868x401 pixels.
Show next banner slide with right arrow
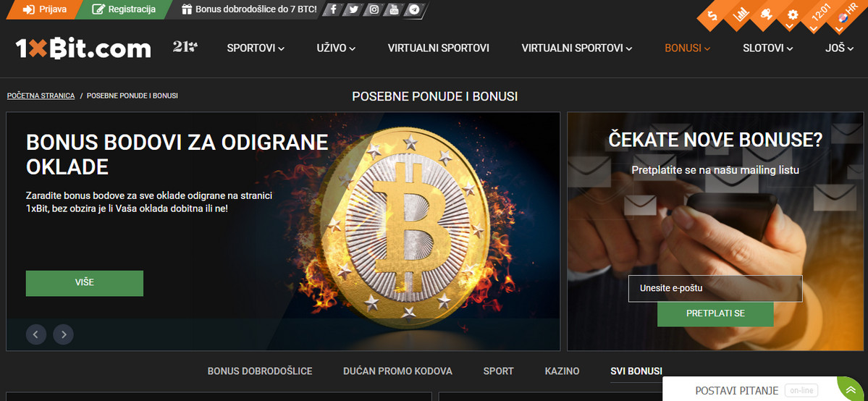click(63, 334)
